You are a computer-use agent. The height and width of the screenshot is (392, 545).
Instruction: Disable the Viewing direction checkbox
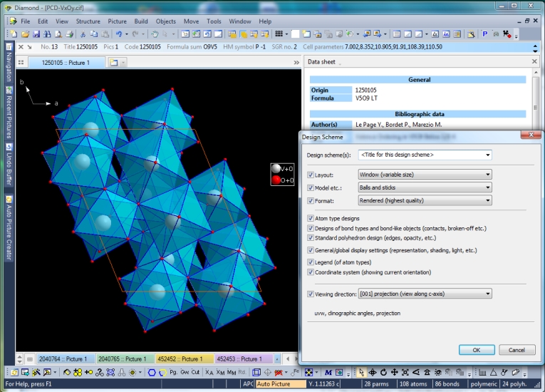point(310,294)
